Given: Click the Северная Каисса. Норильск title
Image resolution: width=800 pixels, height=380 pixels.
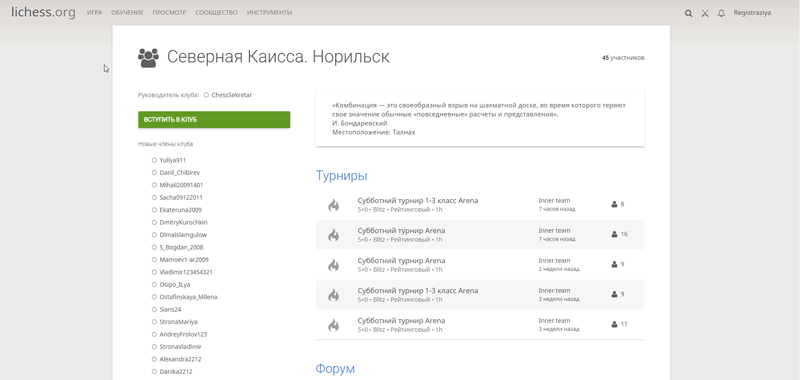Looking at the screenshot, I should pos(278,57).
